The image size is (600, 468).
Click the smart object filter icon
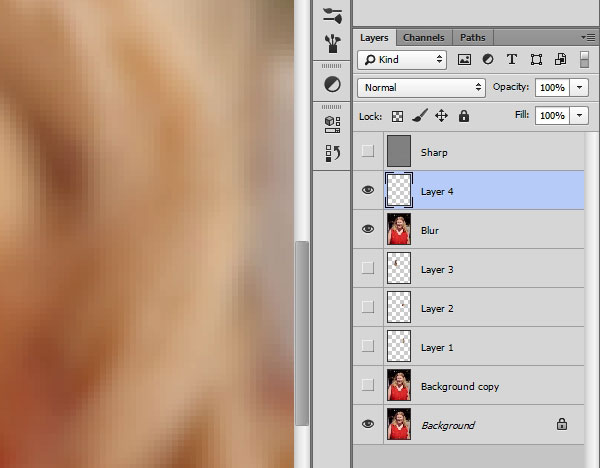[560, 60]
